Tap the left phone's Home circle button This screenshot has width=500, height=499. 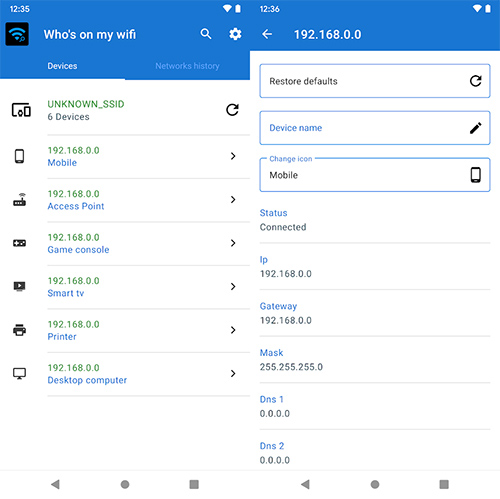click(125, 484)
